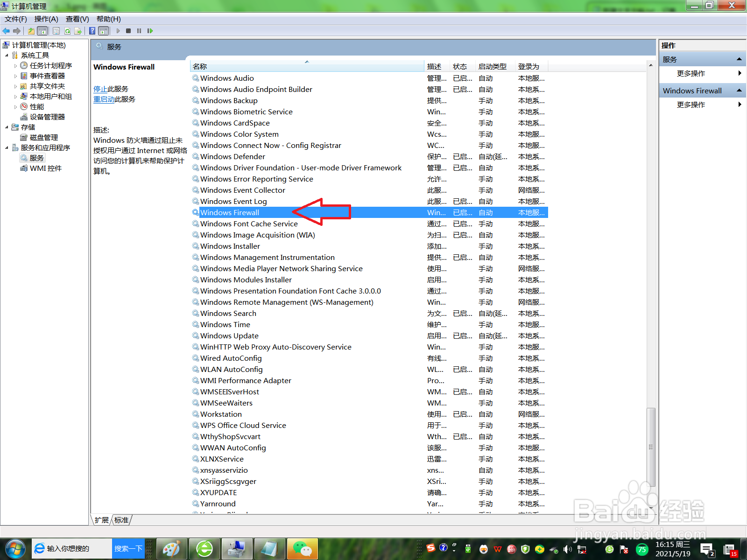Click the vertical scrollbar thumb of services list
747x560 pixels.
651,447
